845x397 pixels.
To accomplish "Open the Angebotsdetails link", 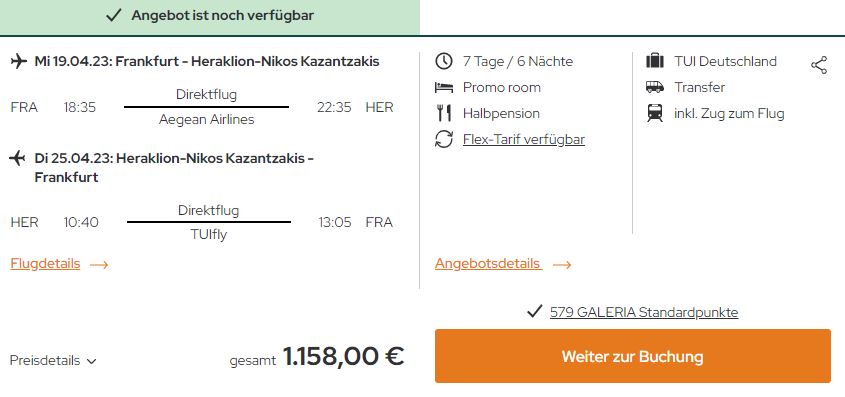I will coord(488,263).
